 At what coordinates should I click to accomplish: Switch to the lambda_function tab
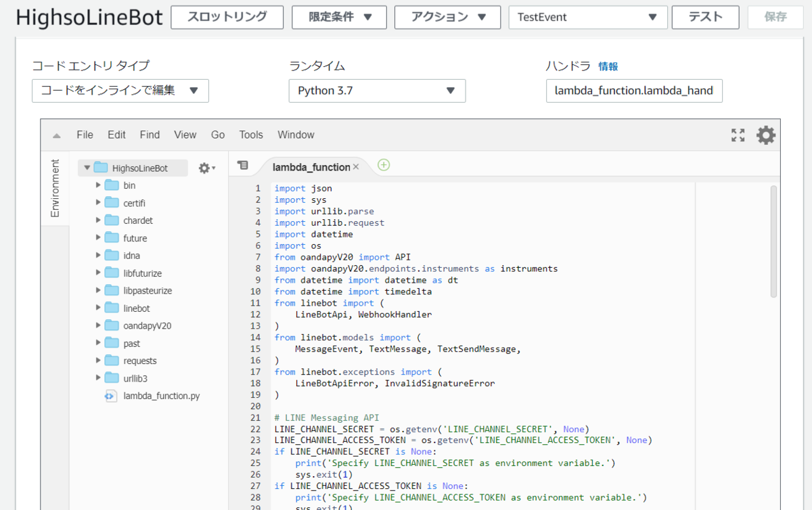point(311,167)
